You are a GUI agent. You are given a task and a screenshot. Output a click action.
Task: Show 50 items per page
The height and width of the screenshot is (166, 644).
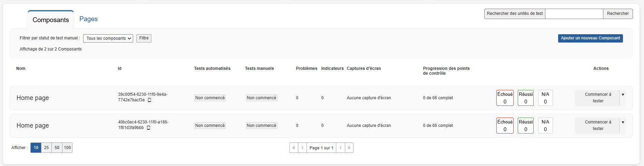coord(57,148)
